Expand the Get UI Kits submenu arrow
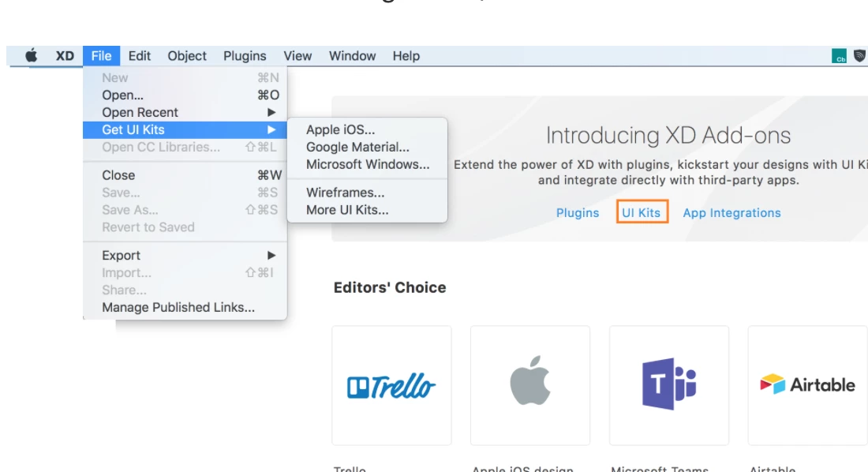Viewport: 868px width, 472px height. click(x=271, y=129)
